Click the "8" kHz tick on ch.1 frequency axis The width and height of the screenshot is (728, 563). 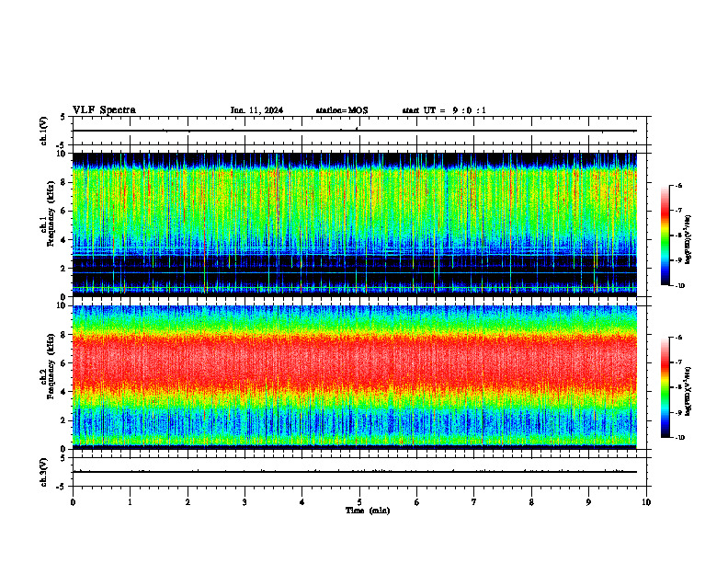pyautogui.click(x=64, y=182)
